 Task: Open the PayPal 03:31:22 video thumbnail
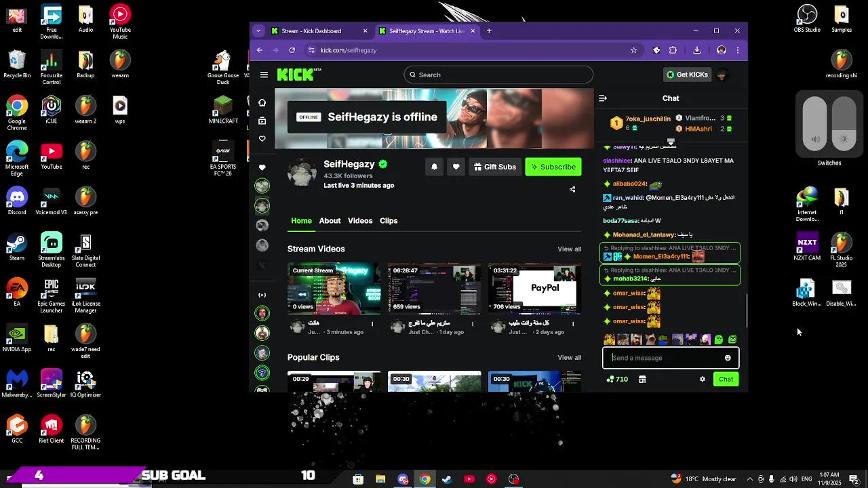point(534,289)
